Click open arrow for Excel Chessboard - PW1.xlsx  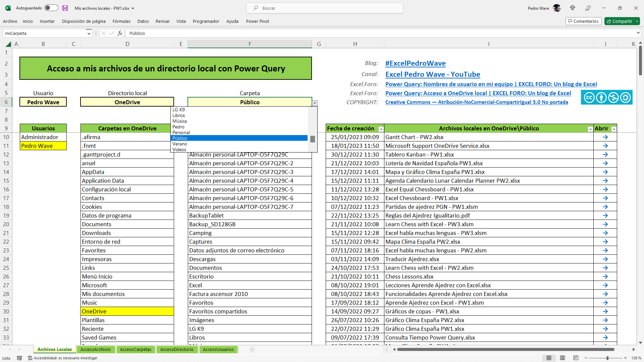pyautogui.click(x=605, y=198)
